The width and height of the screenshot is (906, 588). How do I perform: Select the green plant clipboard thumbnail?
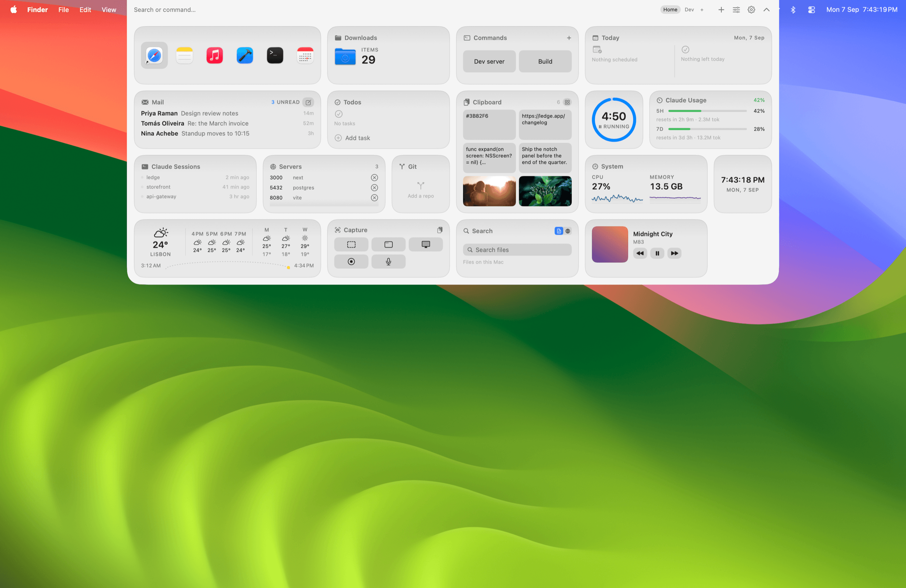pos(545,191)
